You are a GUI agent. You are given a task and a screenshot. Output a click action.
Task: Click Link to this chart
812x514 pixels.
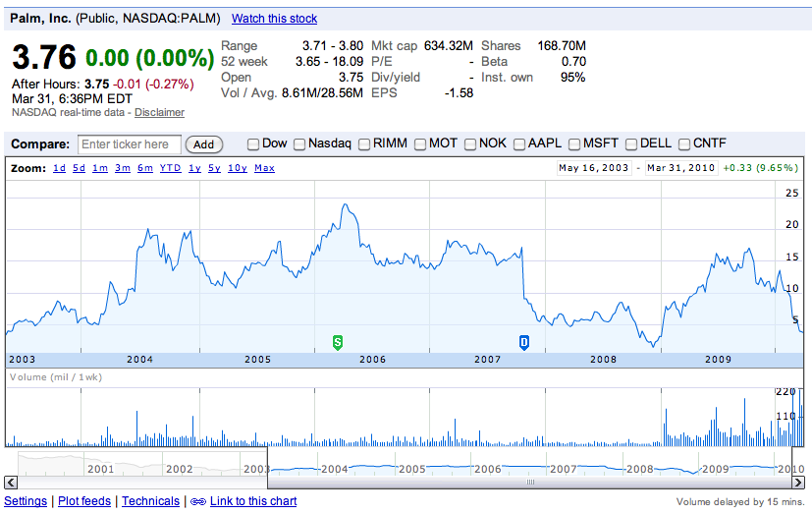253,501
